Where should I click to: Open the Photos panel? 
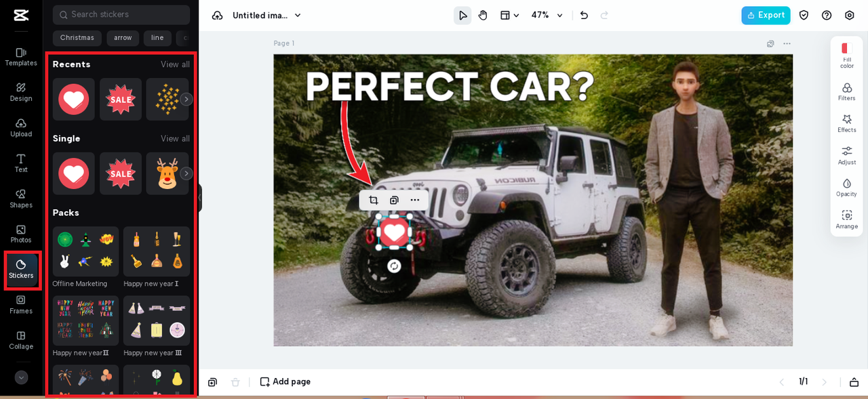(21, 234)
